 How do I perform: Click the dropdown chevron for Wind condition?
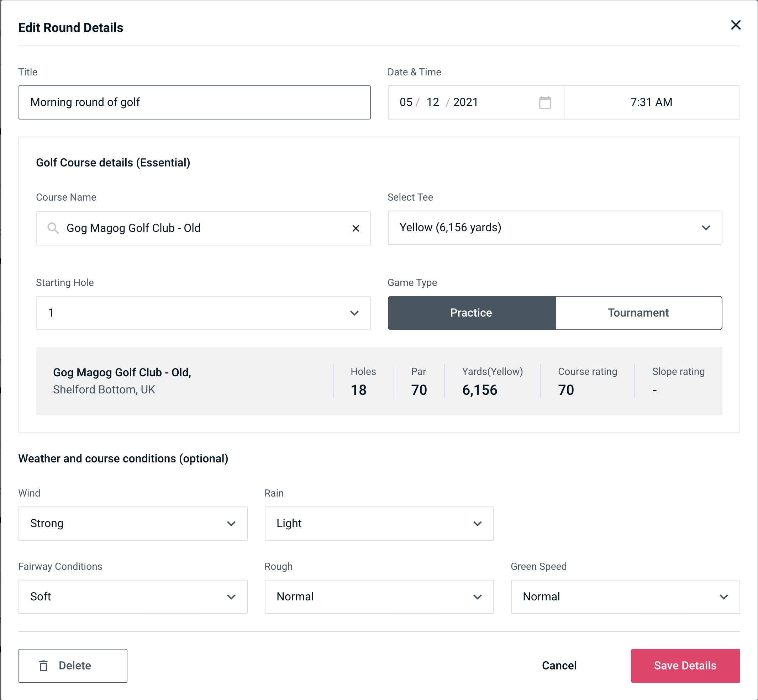coord(232,523)
